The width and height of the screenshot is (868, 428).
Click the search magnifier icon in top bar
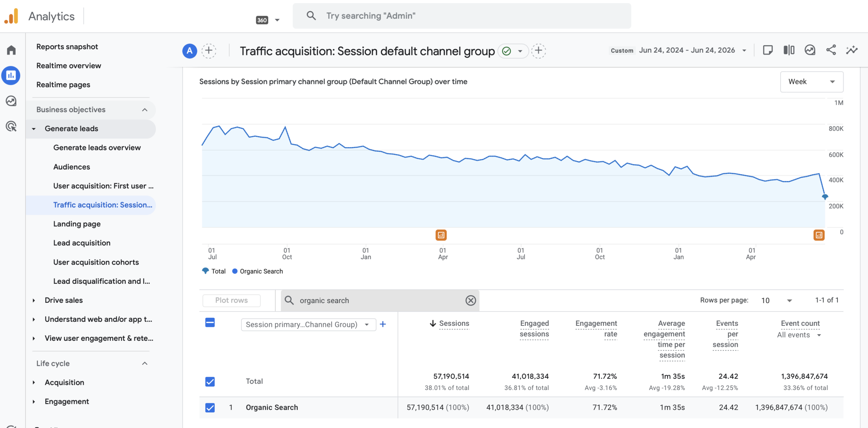(x=311, y=16)
